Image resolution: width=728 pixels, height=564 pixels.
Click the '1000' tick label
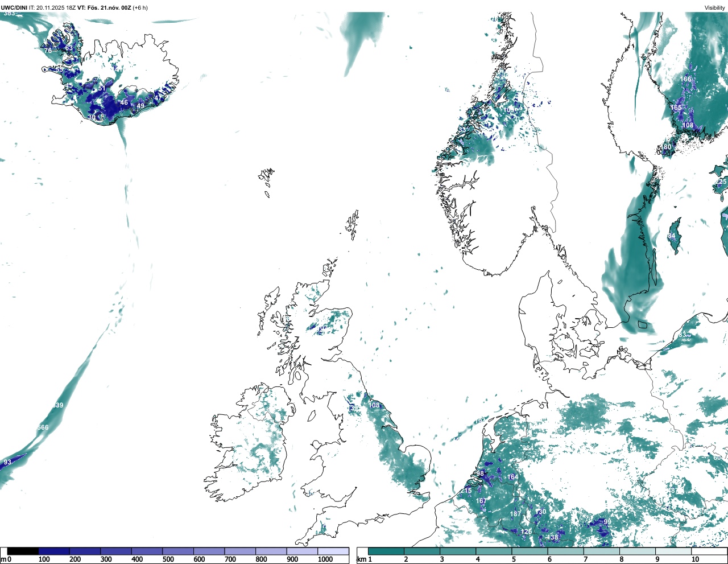[x=325, y=560]
